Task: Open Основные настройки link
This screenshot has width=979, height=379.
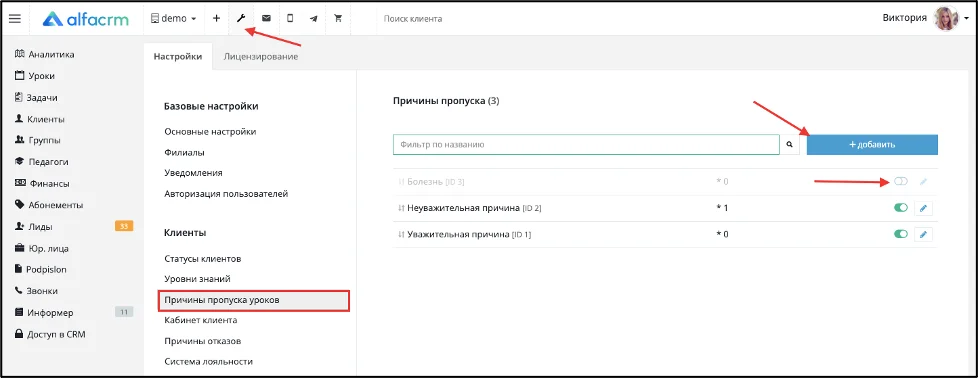Action: (x=210, y=132)
